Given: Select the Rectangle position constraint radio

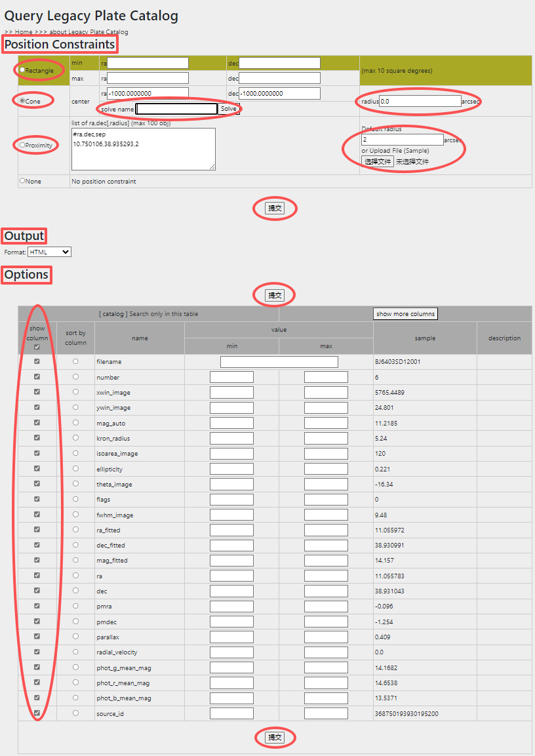Looking at the screenshot, I should (22, 70).
